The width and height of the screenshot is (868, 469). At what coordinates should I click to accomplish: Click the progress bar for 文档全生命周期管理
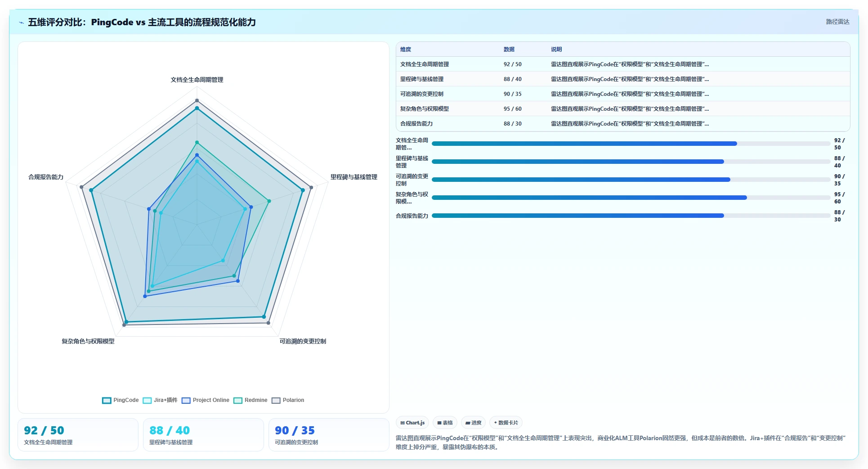631,144
